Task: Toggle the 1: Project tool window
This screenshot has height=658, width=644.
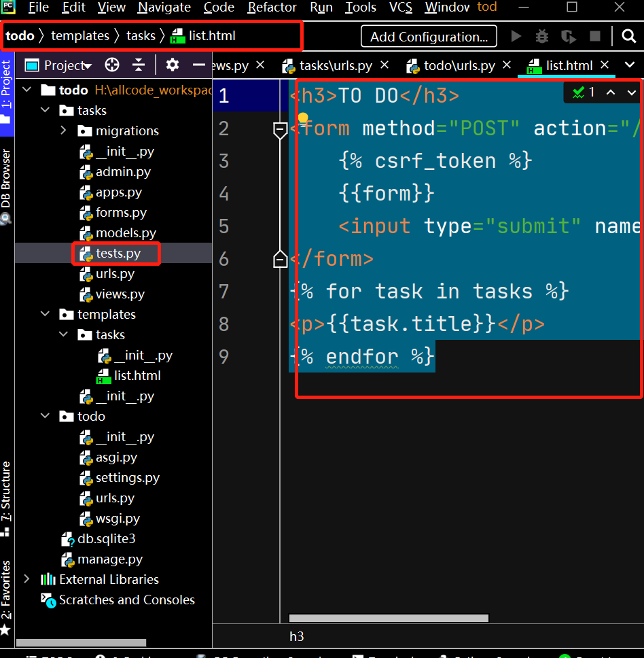Action: (x=6, y=93)
